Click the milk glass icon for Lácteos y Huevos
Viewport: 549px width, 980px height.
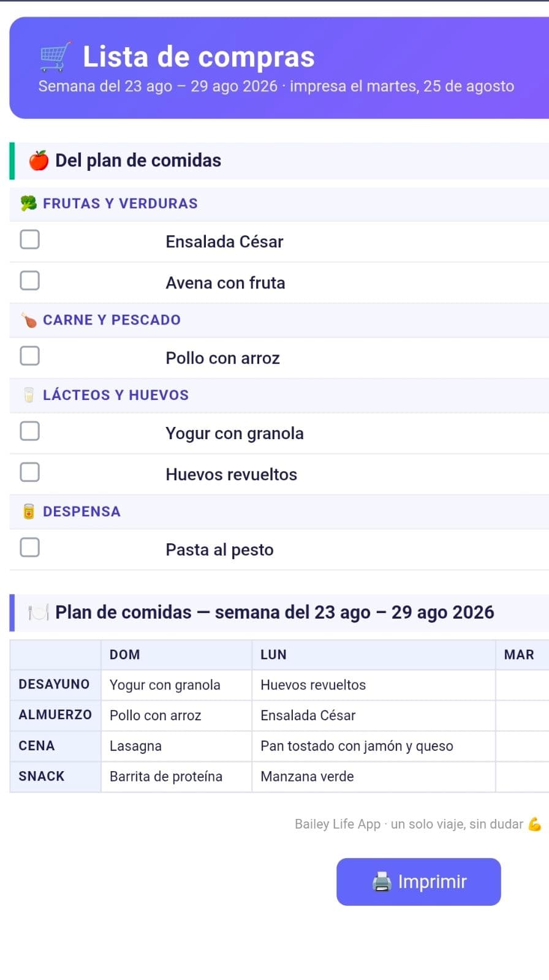(x=29, y=395)
